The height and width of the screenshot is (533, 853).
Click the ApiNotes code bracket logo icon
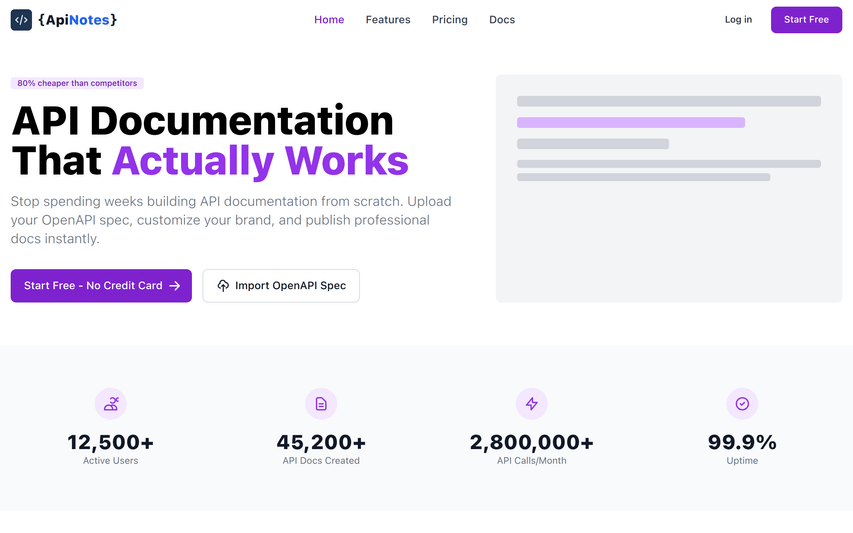(x=21, y=20)
